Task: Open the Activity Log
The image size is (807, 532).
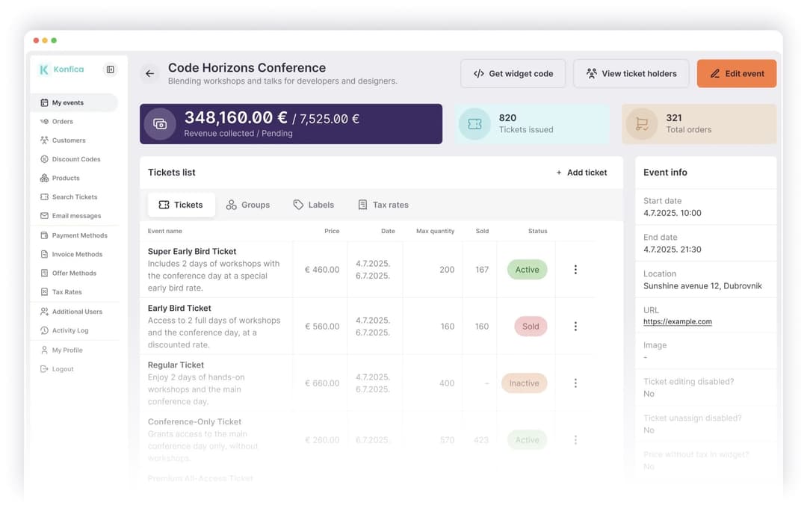Action: click(x=74, y=330)
